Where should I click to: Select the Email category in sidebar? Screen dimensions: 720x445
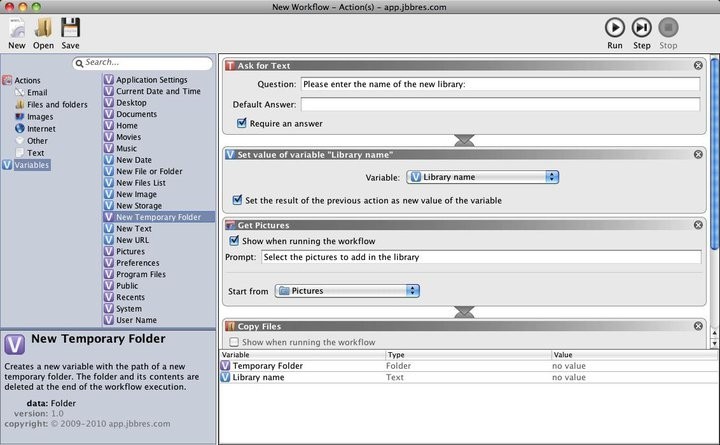[x=36, y=92]
